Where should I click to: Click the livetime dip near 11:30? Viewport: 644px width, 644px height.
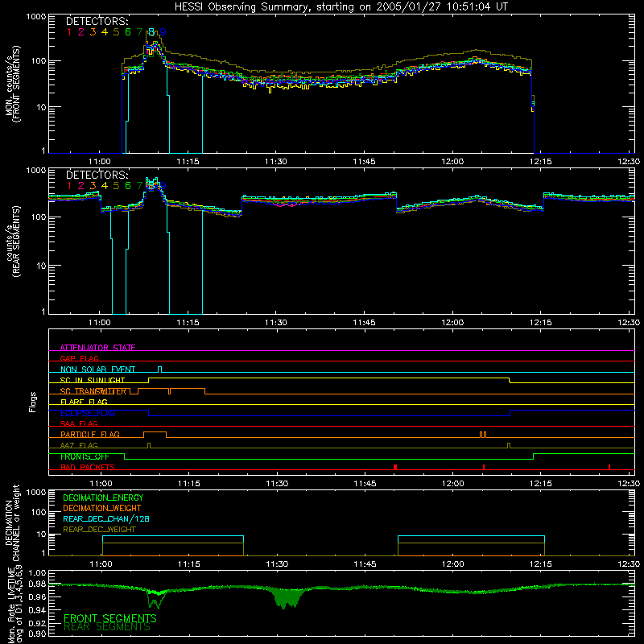click(x=286, y=598)
